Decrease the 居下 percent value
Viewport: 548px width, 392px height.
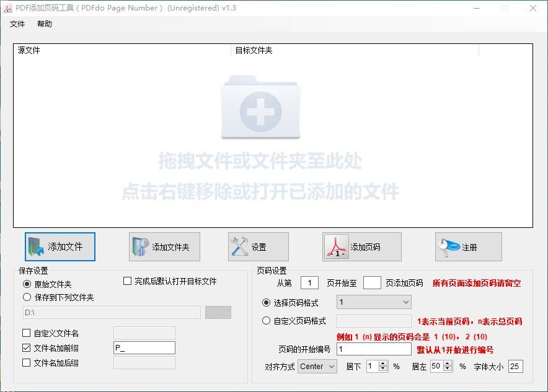[x=383, y=369]
